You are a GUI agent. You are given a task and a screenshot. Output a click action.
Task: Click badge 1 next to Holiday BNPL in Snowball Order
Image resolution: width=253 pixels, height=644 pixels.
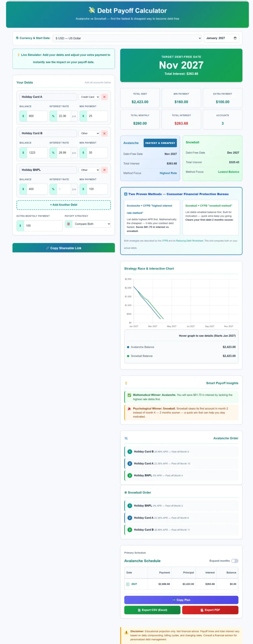130,506
